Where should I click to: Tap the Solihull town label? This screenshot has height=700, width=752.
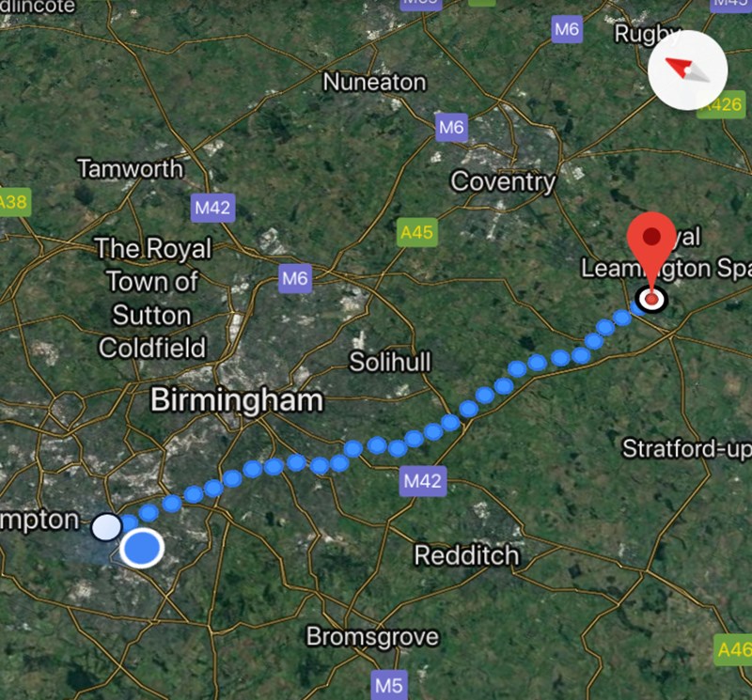[390, 362]
